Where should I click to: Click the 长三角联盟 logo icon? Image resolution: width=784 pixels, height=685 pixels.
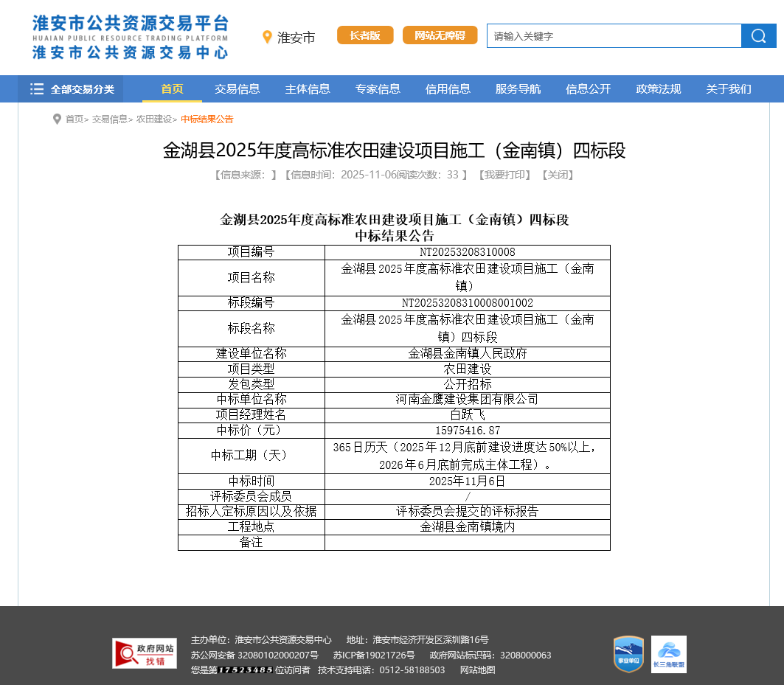click(x=669, y=654)
